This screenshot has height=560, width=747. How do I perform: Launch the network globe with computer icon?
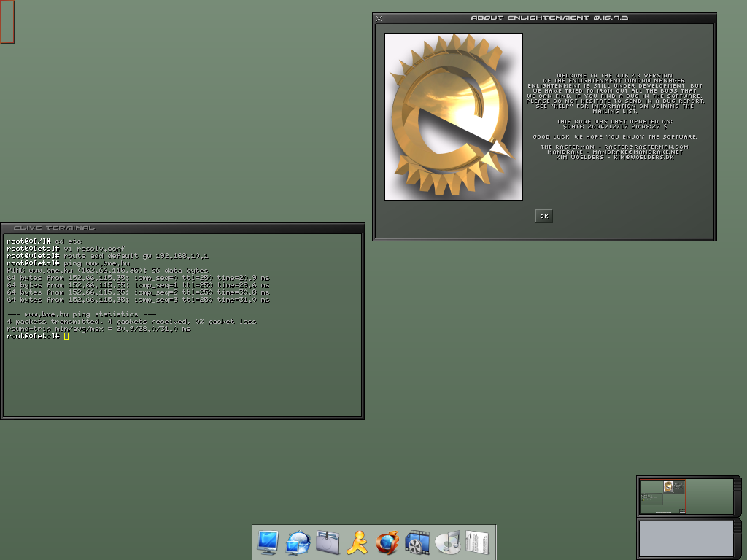[298, 542]
